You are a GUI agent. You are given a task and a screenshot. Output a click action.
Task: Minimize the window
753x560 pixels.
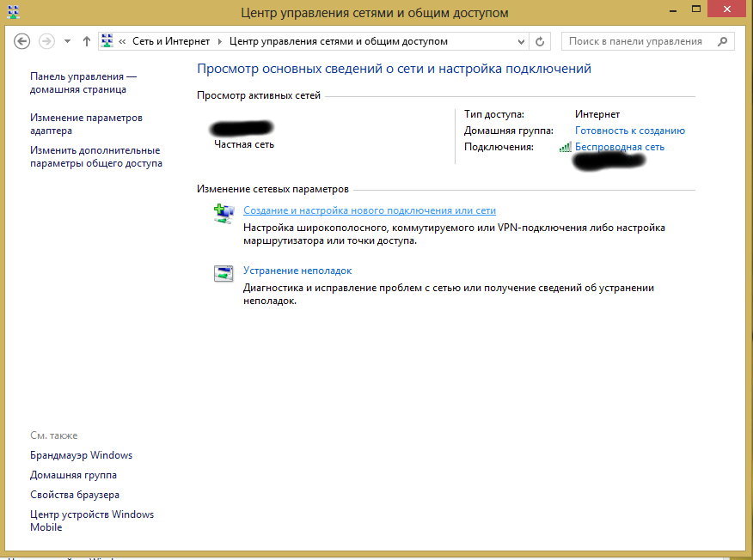tap(673, 9)
